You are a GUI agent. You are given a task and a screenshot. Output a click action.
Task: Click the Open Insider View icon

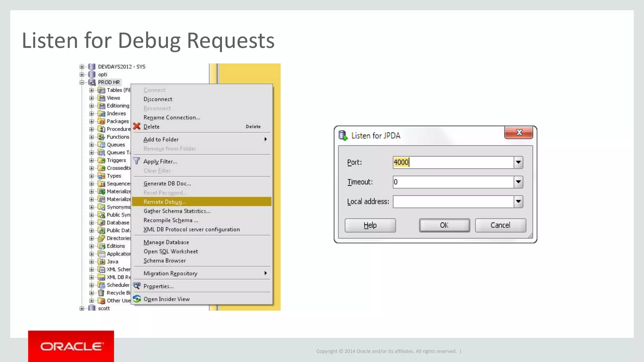tap(137, 299)
